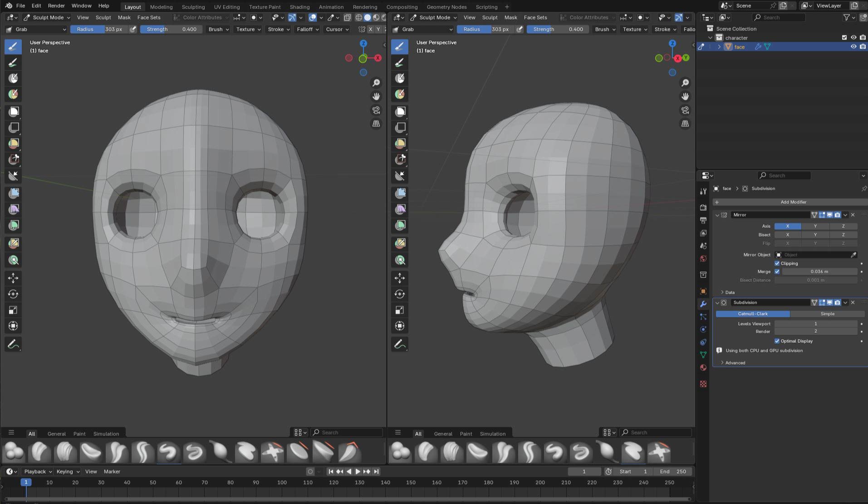The width and height of the screenshot is (868, 504).
Task: Open the Face Sets menu in left viewport
Action: [149, 17]
